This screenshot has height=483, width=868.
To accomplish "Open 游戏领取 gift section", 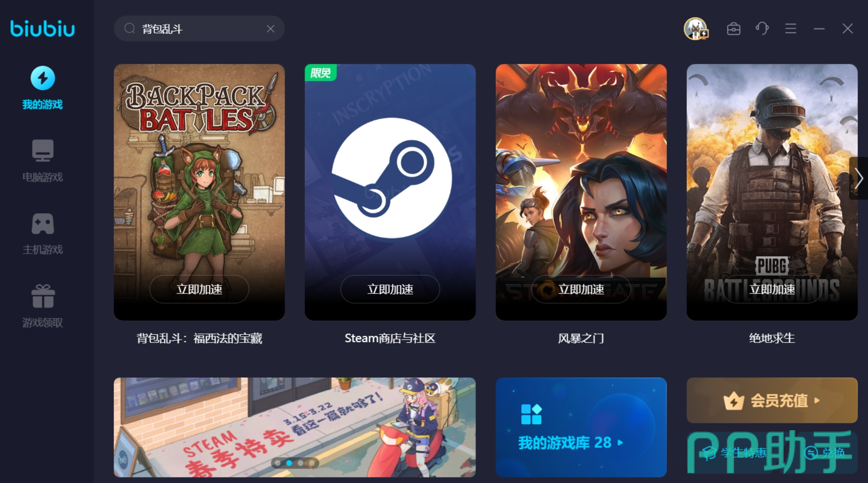I will pyautogui.click(x=43, y=306).
